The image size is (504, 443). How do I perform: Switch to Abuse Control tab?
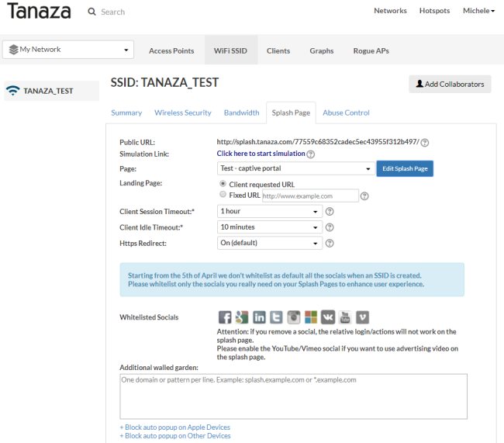coord(346,112)
